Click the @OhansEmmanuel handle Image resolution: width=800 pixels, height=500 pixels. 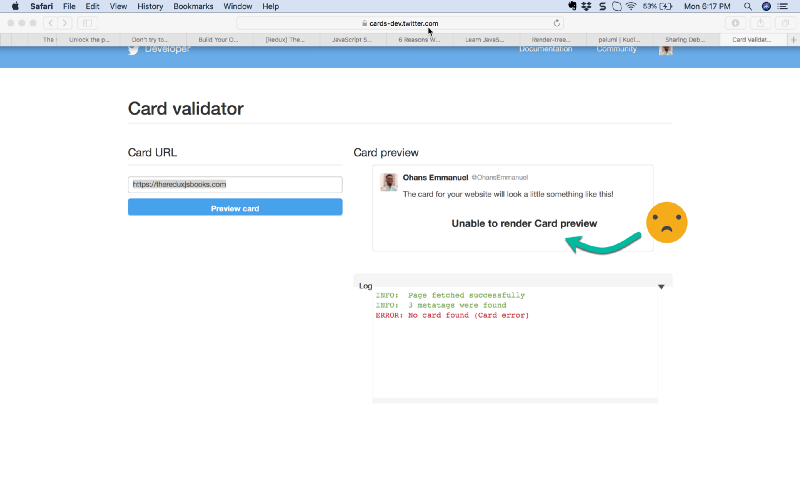tap(499, 178)
